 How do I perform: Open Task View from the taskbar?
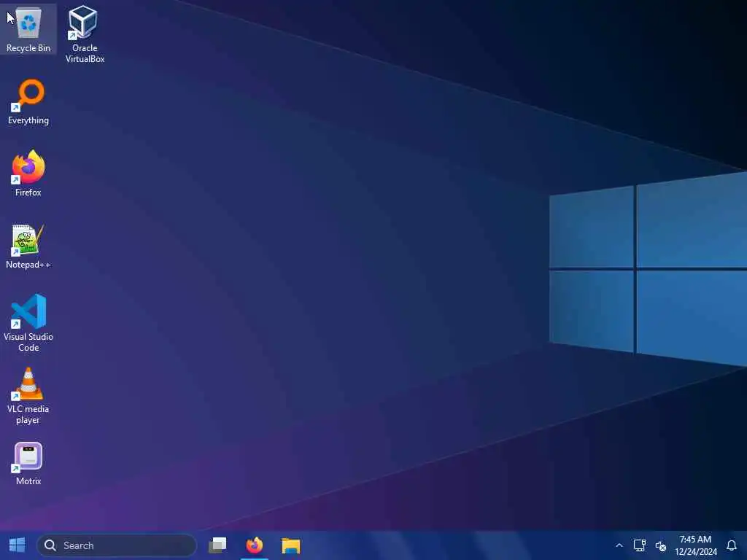[217, 545]
